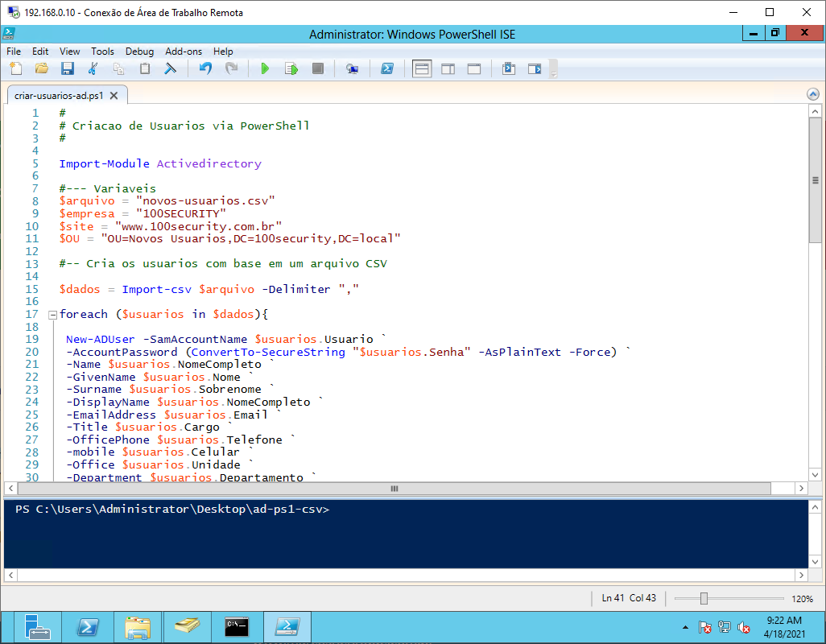Collapse the foreach code block
The width and height of the screenshot is (826, 644).
pyautogui.click(x=52, y=314)
